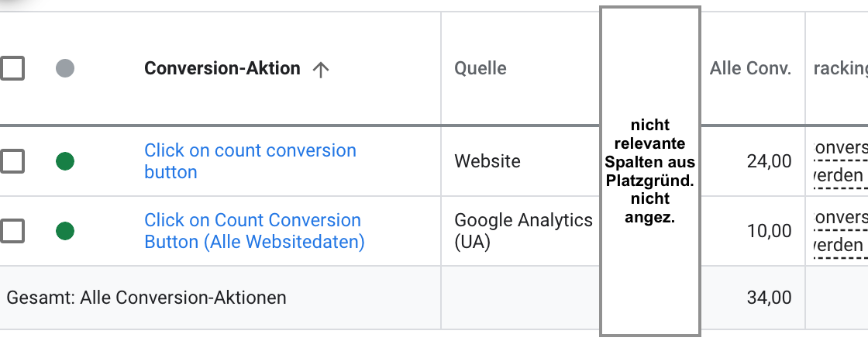868x341 pixels.
Task: Click the ascending sort arrow beside Conversion-Aktion
Action: click(x=321, y=69)
